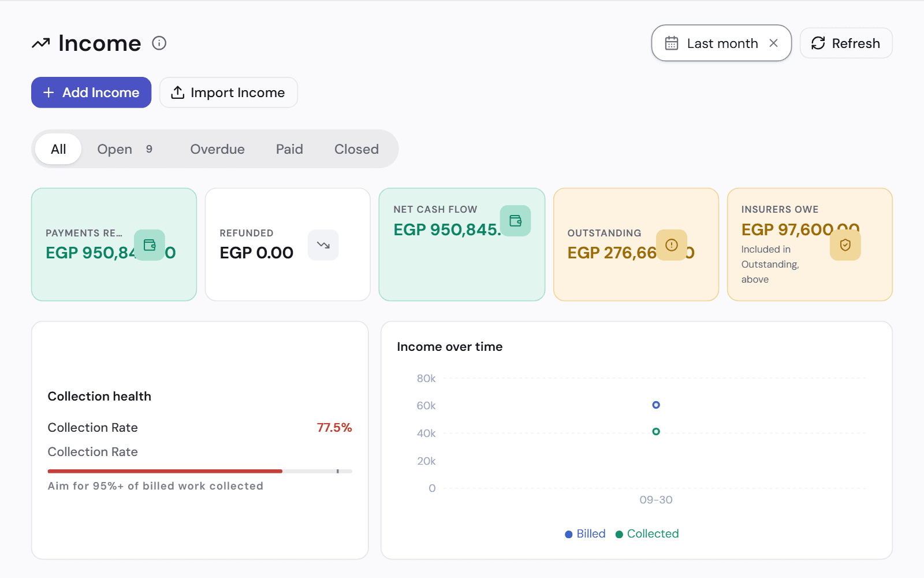Screen dimensions: 924x578
Task: Click the shield icon on Insurers Owe card
Action: click(x=845, y=245)
